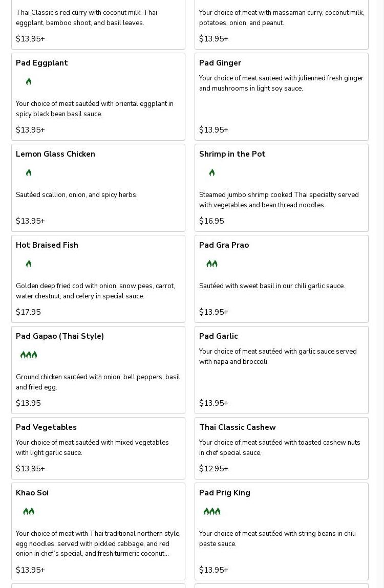This screenshot has width=384, height=588.
Task: Click the Hot Braised Fish spice icon
Action: coord(29,264)
